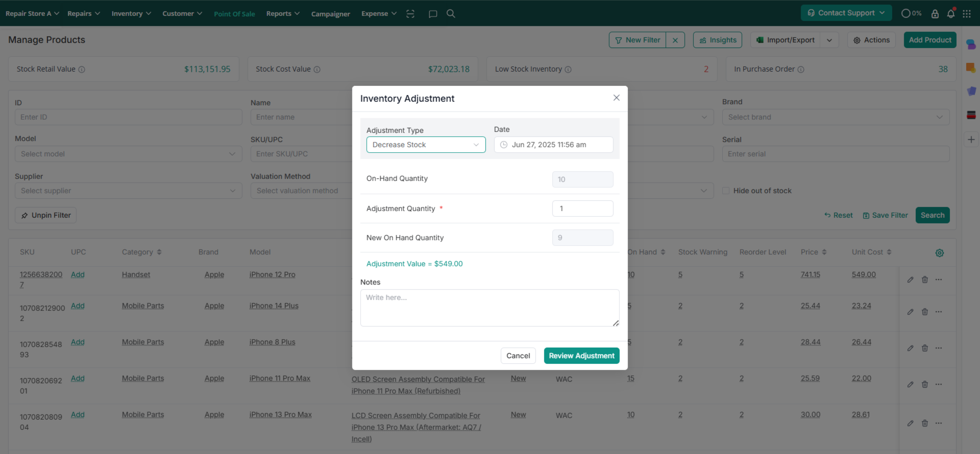Delete the iPhone 14 Plus row

coord(925,312)
